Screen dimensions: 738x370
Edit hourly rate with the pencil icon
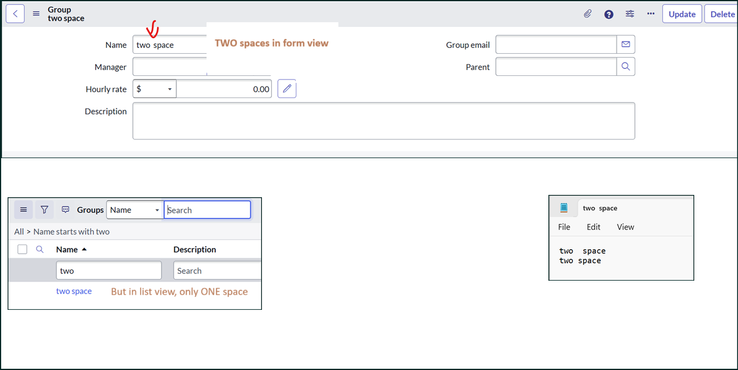[287, 88]
